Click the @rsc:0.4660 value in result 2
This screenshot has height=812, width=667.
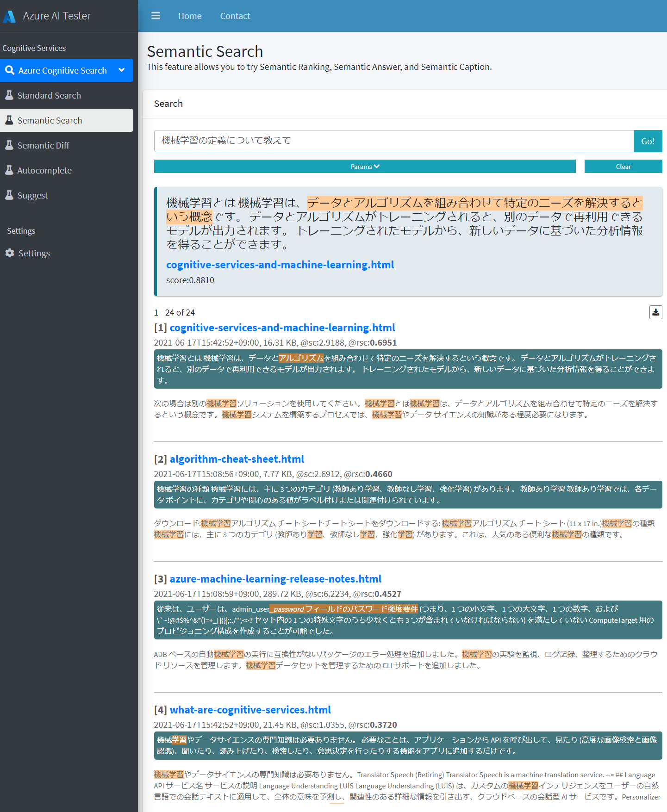coord(368,474)
